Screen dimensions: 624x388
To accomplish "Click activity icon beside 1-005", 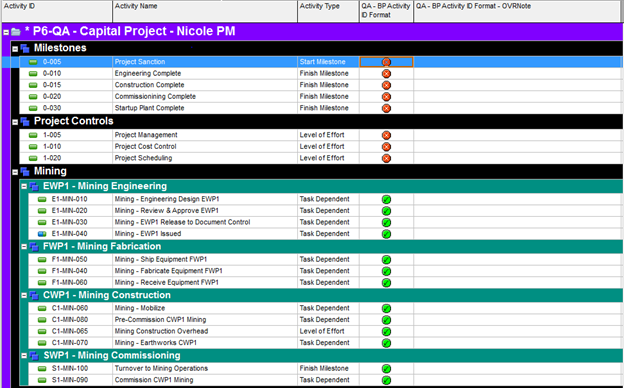I will 33,135.
